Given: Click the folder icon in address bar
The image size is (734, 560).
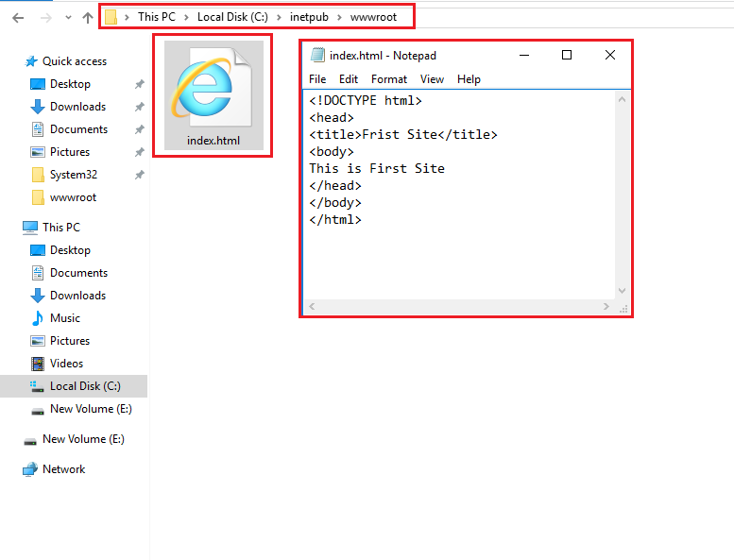Looking at the screenshot, I should [111, 17].
